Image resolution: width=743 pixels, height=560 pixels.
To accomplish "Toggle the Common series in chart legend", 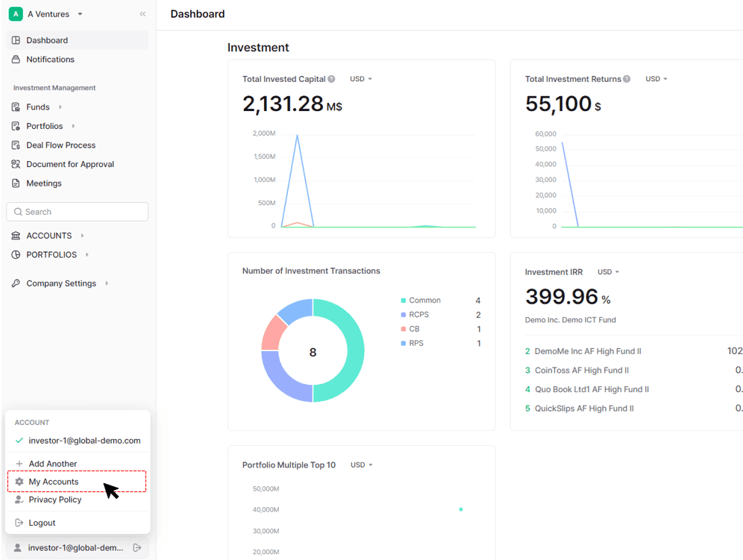I will pos(421,301).
